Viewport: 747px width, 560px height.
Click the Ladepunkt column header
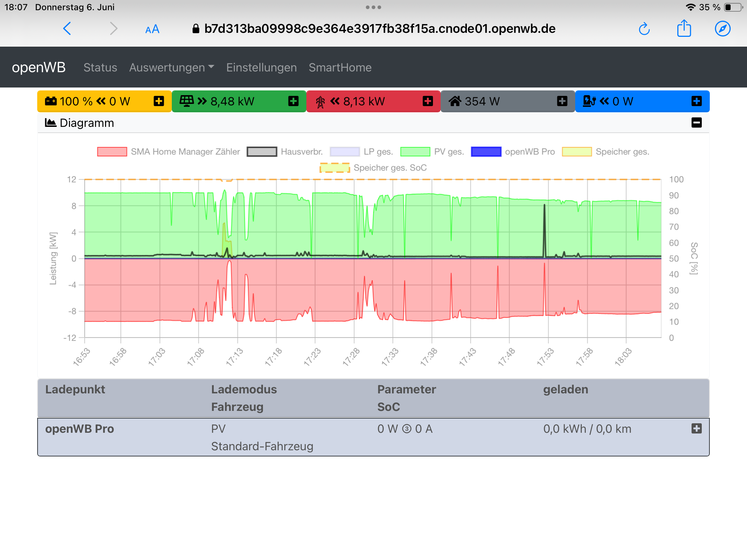coord(75,389)
